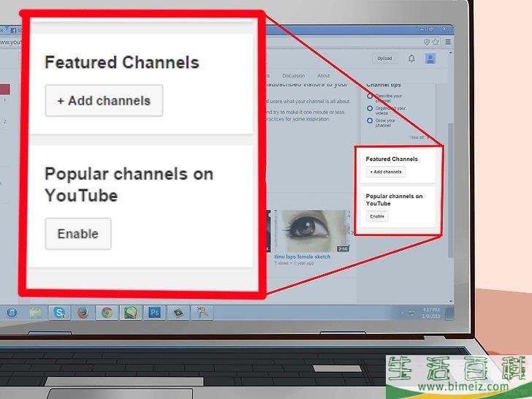Click the YouTube Upload button

384,58
